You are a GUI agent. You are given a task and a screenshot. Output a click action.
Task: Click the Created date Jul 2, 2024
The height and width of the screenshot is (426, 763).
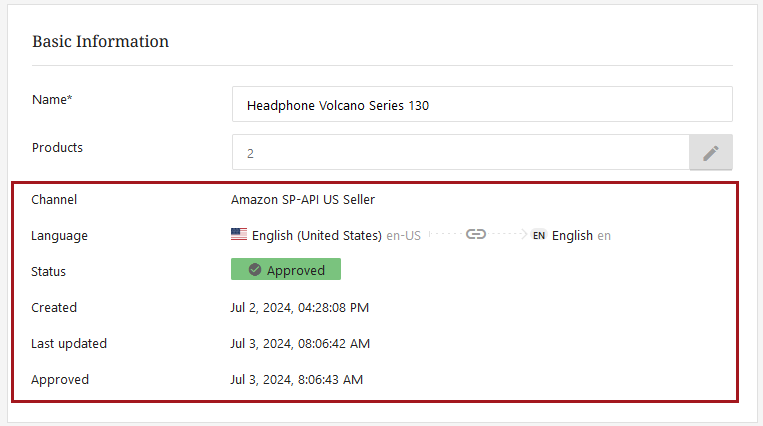tap(300, 307)
